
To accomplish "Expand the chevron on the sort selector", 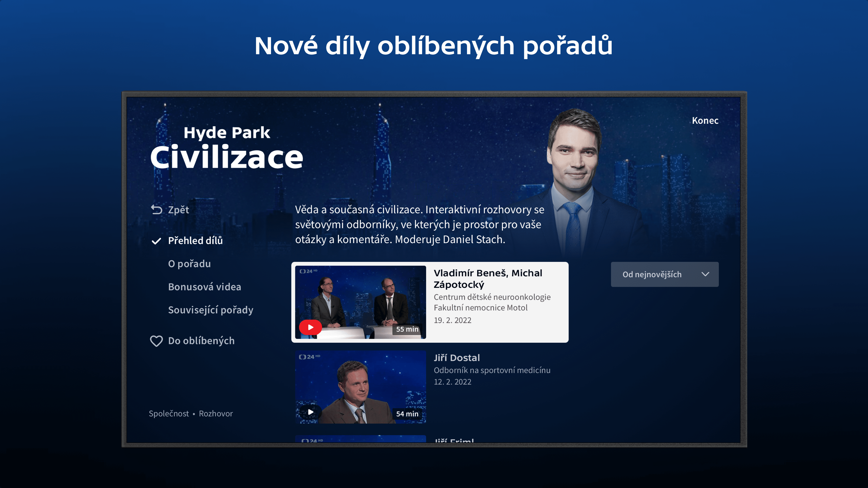I will pos(705,274).
